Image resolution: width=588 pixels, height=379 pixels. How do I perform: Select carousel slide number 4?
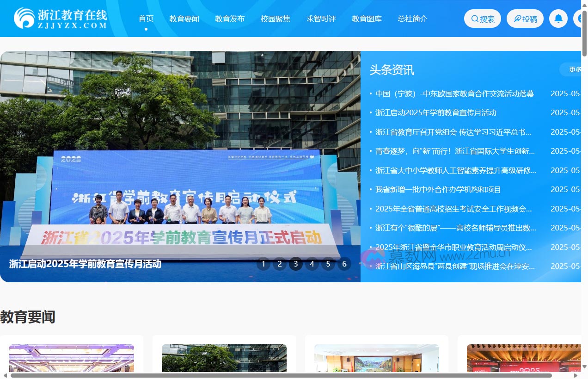(x=312, y=264)
